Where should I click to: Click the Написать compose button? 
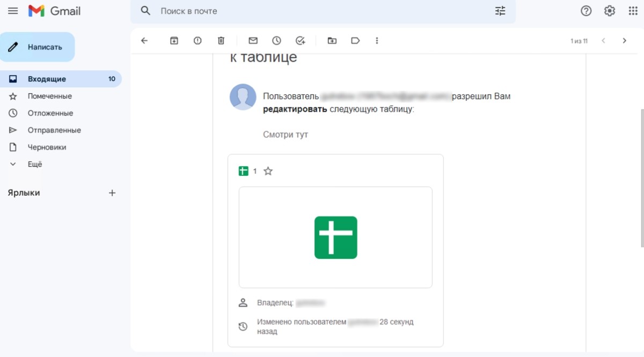click(x=38, y=47)
